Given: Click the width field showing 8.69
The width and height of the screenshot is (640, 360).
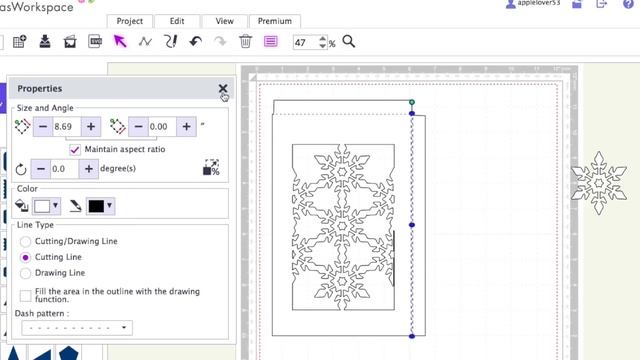Looking at the screenshot, I should (x=67, y=127).
